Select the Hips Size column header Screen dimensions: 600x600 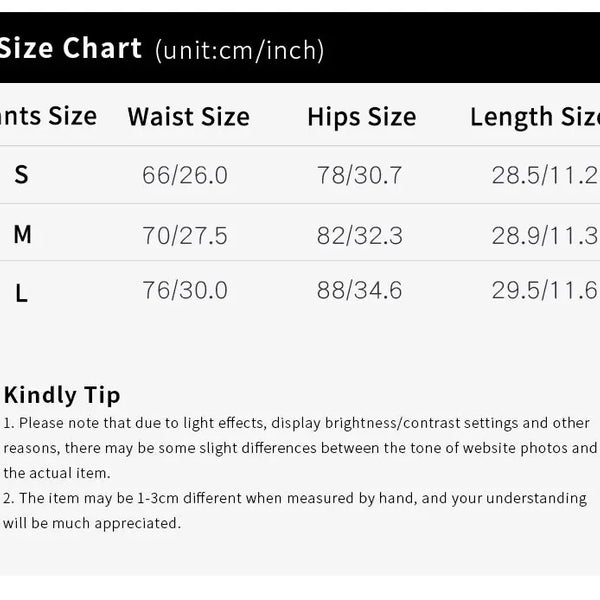pos(361,117)
